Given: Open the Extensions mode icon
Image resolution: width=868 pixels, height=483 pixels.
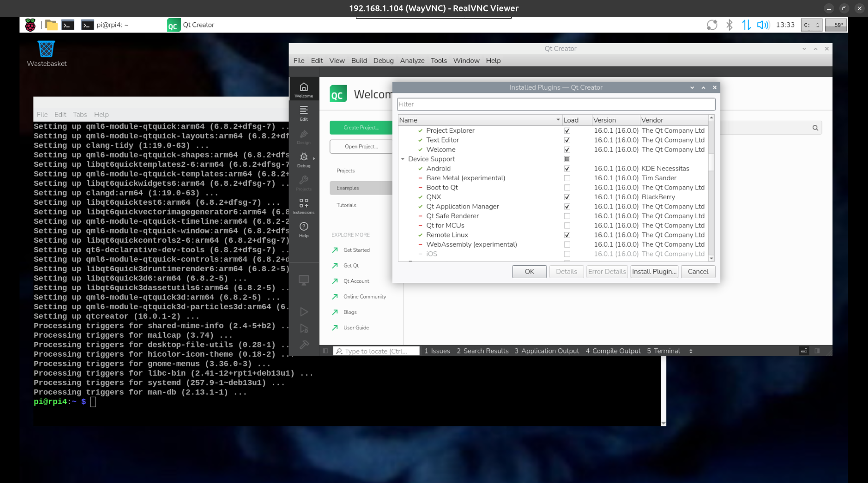Looking at the screenshot, I should 303,206.
